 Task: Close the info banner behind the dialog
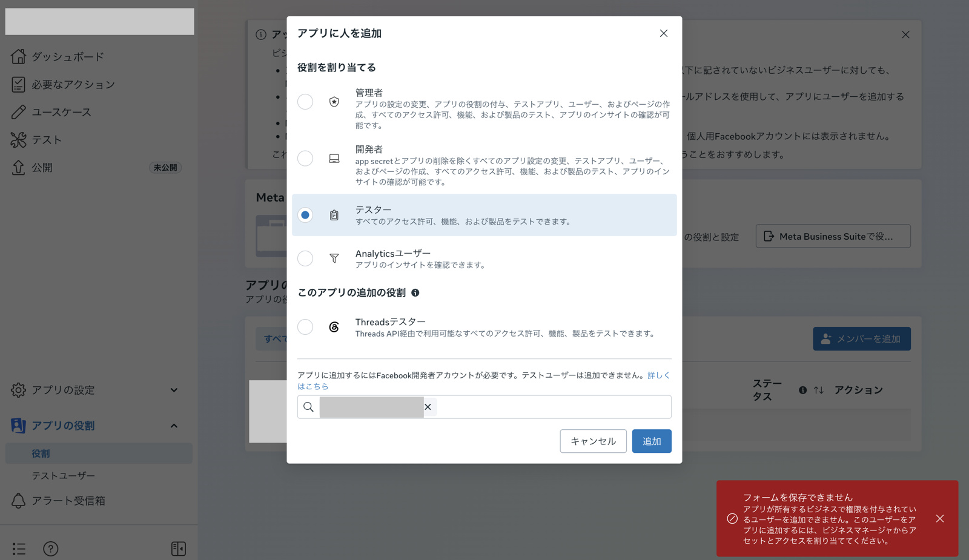click(905, 35)
